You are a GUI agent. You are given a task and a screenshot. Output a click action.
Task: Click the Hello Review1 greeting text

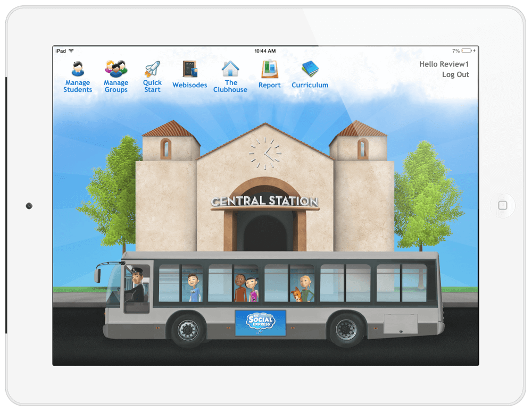pyautogui.click(x=444, y=64)
